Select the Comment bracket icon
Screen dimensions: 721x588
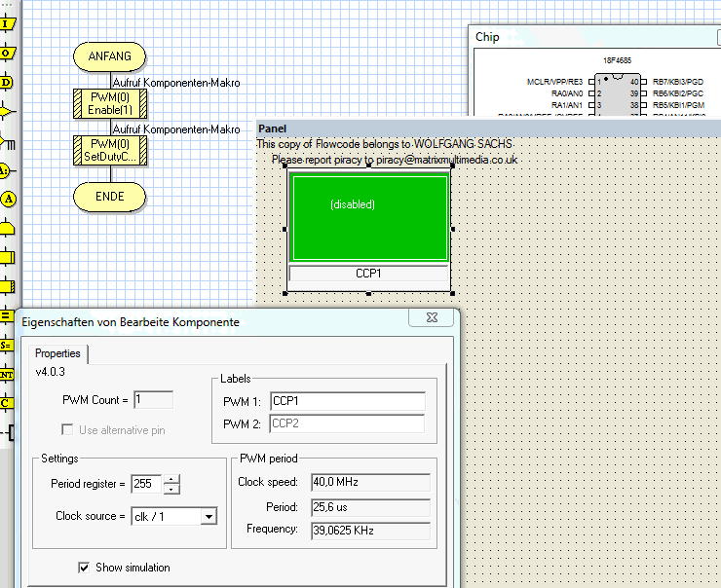point(8,432)
